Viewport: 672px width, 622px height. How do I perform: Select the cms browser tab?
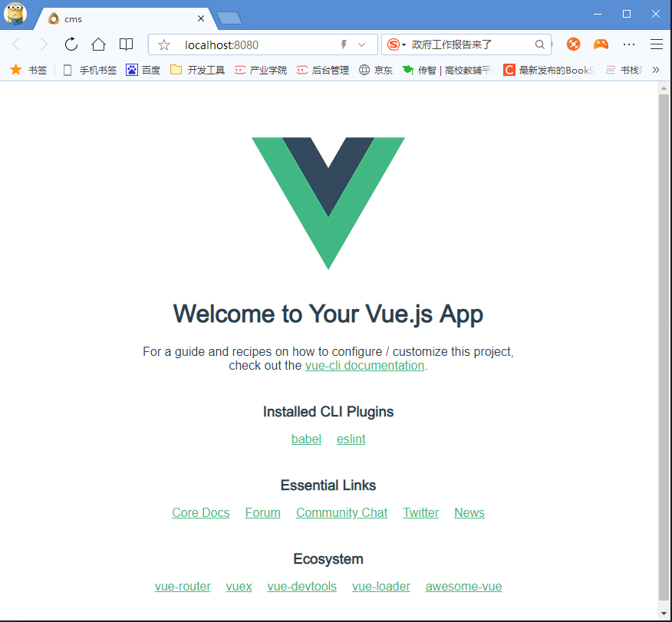point(124,18)
